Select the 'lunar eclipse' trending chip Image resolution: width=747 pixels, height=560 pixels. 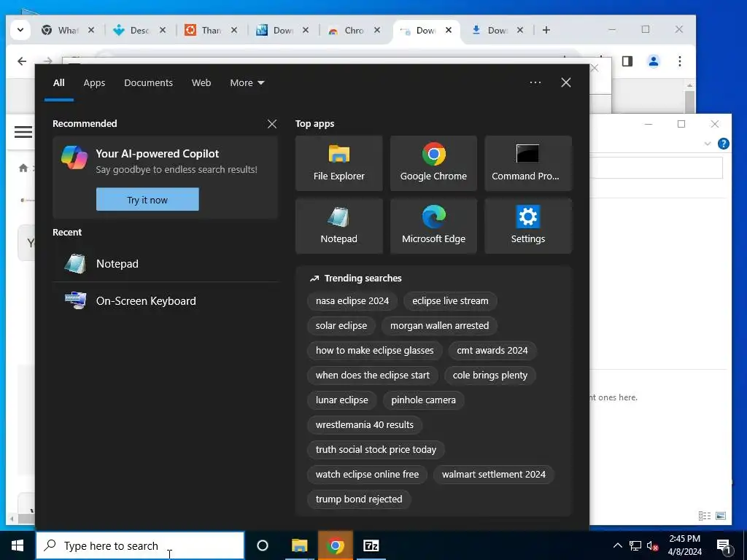(341, 400)
